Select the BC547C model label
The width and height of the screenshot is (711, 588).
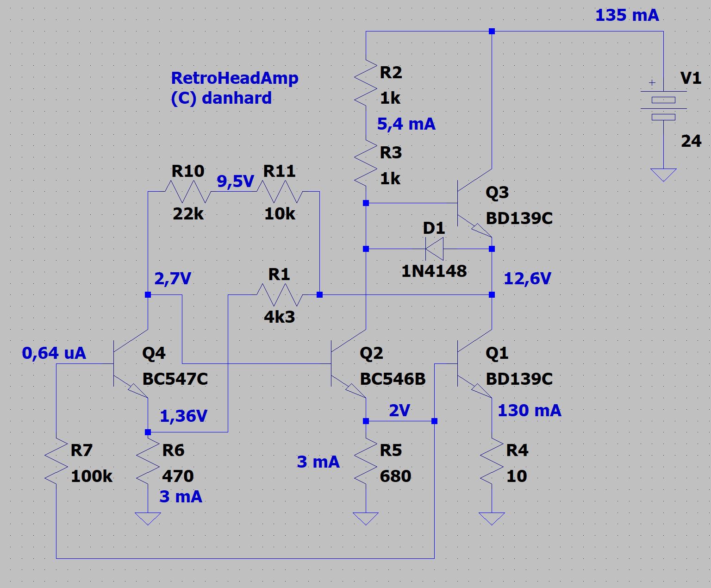click(x=175, y=379)
